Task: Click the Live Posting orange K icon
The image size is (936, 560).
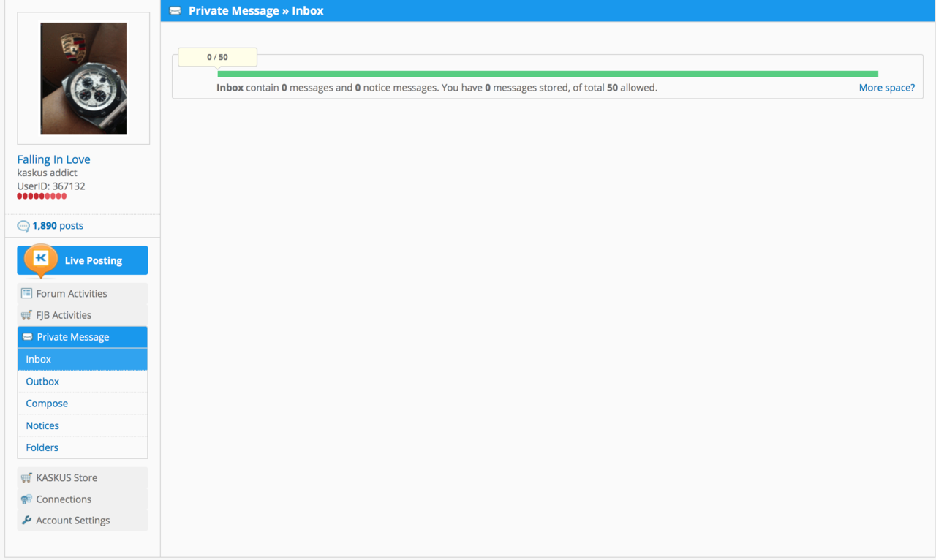Action: 40,260
